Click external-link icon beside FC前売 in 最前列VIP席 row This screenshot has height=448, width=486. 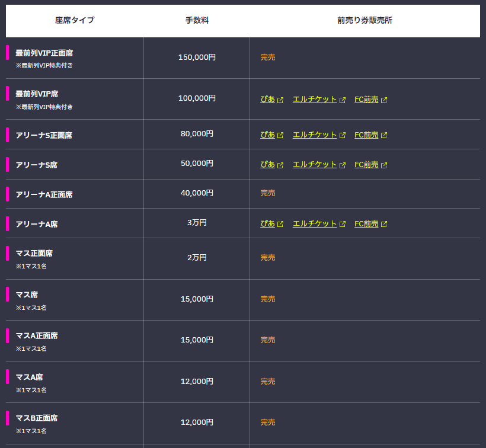[384, 100]
